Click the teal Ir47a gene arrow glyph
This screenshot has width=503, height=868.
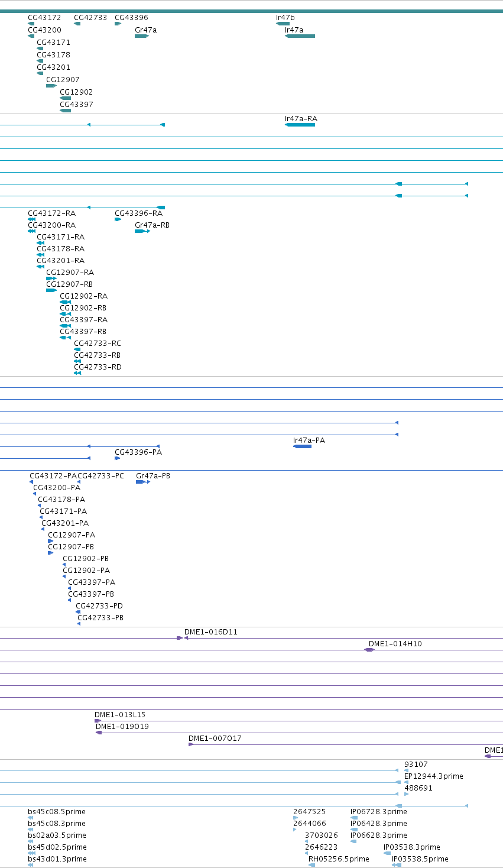[x=300, y=36]
